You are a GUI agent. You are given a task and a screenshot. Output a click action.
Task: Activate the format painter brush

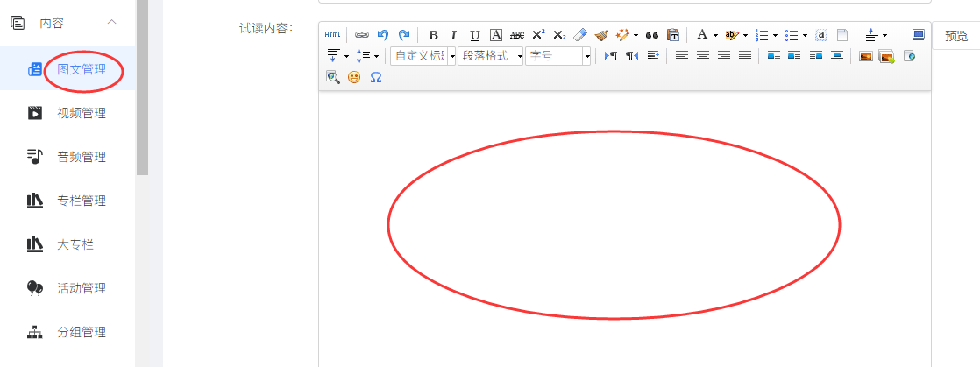[x=601, y=35]
